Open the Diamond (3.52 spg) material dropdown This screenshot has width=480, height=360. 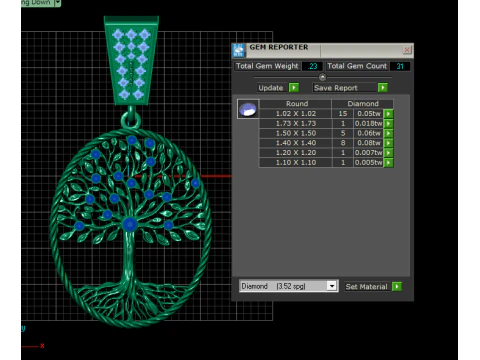(x=331, y=286)
